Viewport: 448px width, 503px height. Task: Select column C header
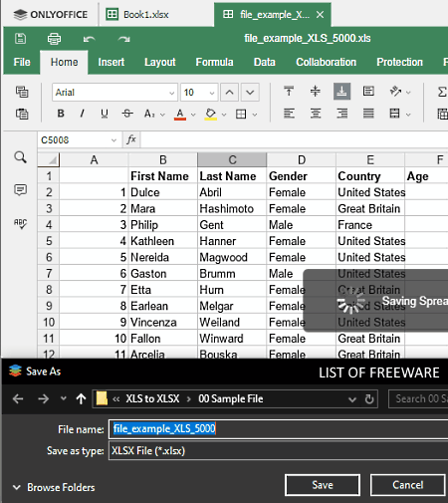click(x=232, y=160)
